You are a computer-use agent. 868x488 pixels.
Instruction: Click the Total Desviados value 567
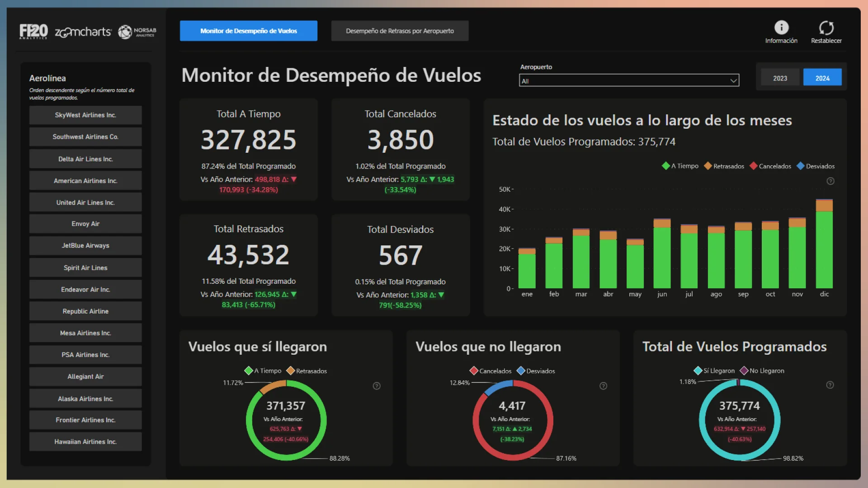(x=401, y=255)
